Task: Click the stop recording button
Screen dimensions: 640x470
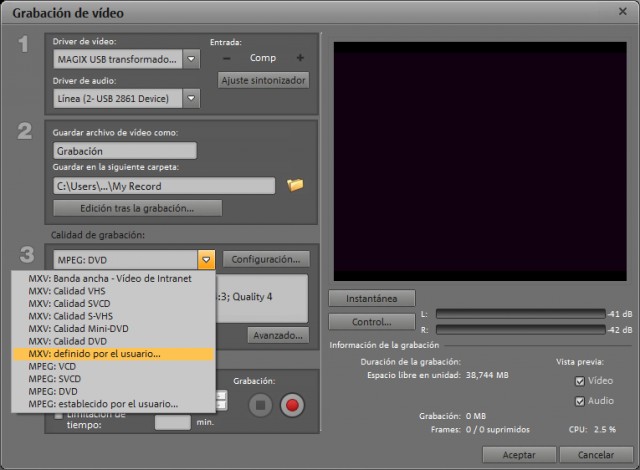Action: tap(260, 405)
